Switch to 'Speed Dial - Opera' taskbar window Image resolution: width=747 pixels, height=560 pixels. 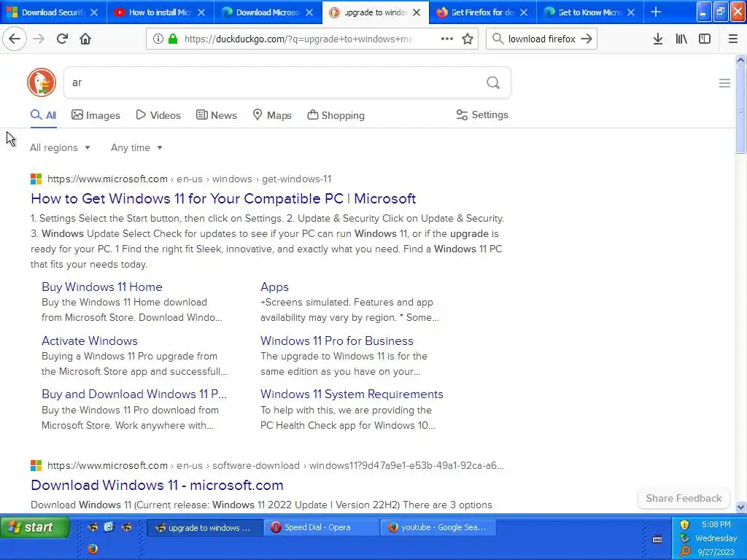pyautogui.click(x=322, y=527)
